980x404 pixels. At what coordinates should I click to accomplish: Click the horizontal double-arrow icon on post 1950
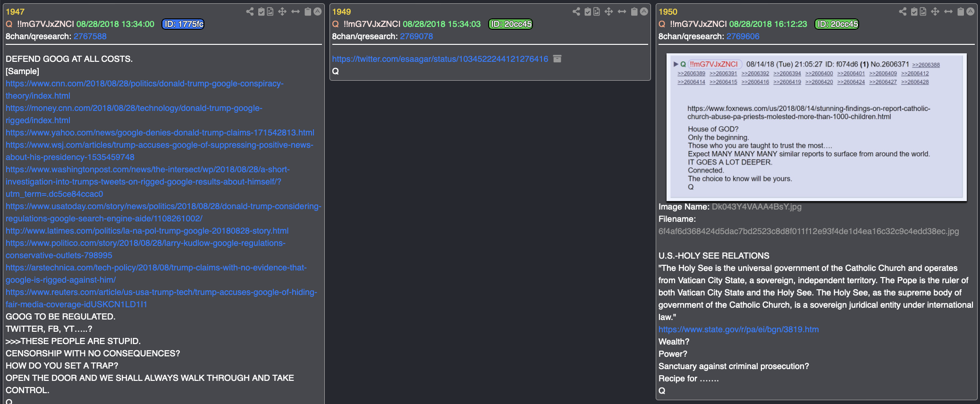[x=948, y=12]
